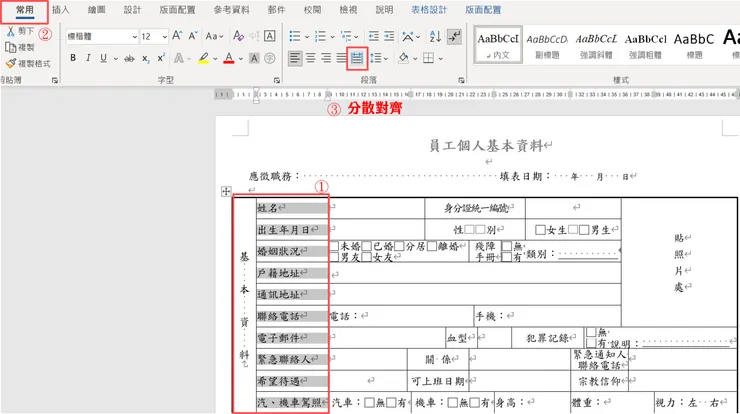Shrink font size button
The width and height of the screenshot is (740, 414).
tap(193, 36)
